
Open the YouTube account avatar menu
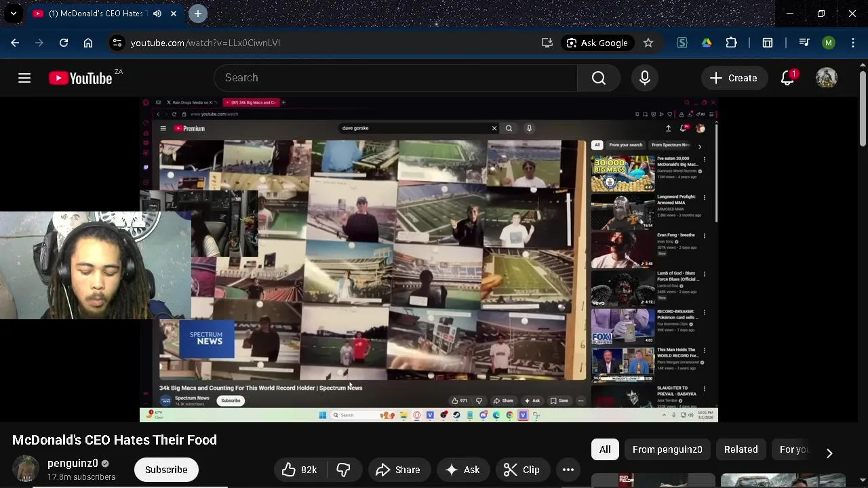(x=826, y=78)
